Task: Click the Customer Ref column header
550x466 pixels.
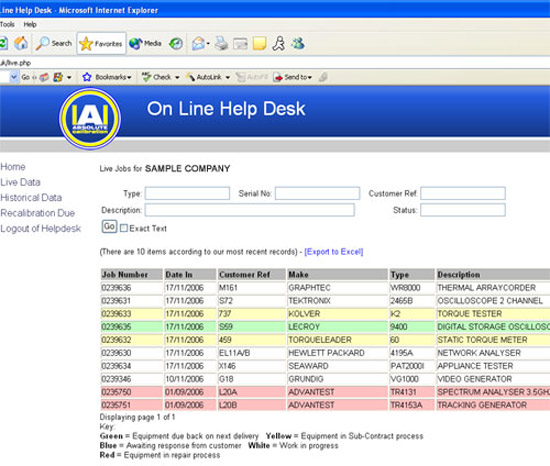Action: coord(251,275)
